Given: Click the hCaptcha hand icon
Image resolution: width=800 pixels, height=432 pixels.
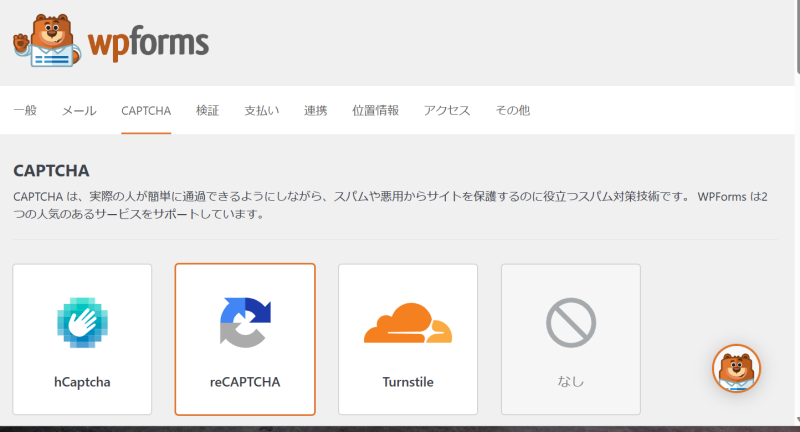Looking at the screenshot, I should coord(82,322).
